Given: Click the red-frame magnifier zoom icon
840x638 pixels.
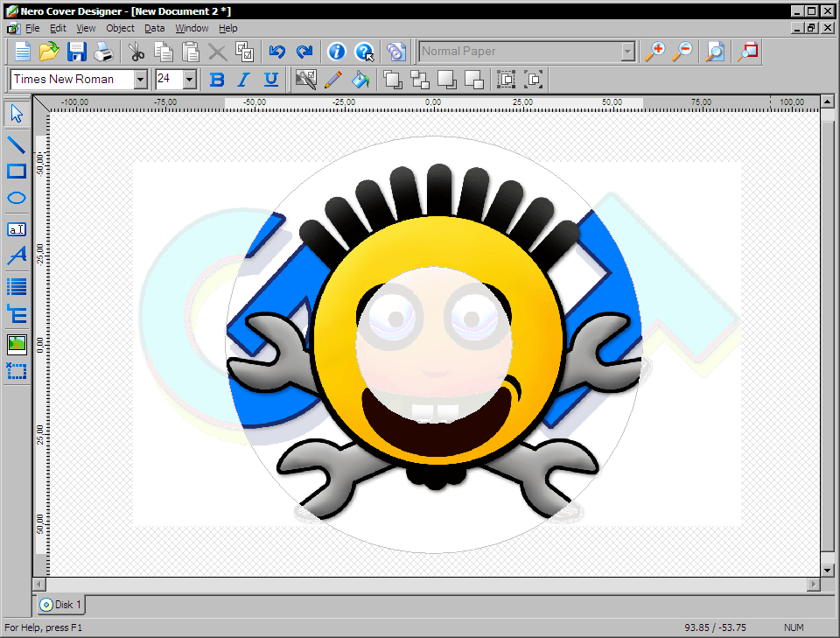Looking at the screenshot, I should tap(748, 52).
